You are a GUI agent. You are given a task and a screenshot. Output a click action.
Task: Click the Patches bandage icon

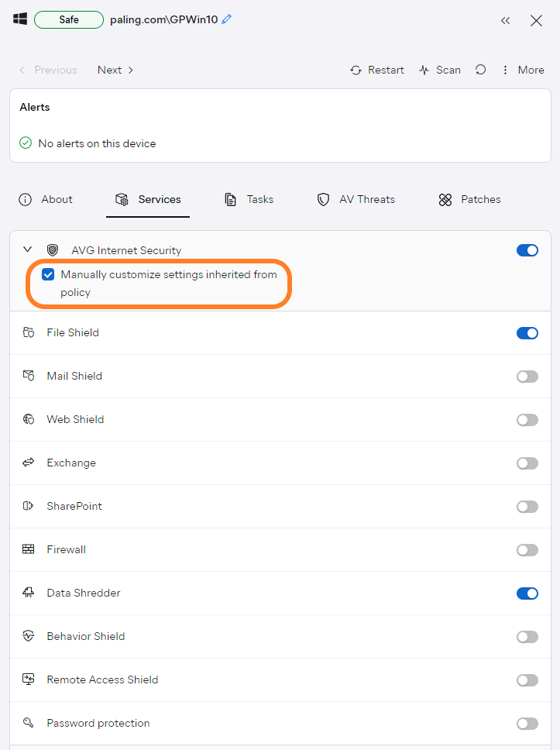click(x=445, y=199)
